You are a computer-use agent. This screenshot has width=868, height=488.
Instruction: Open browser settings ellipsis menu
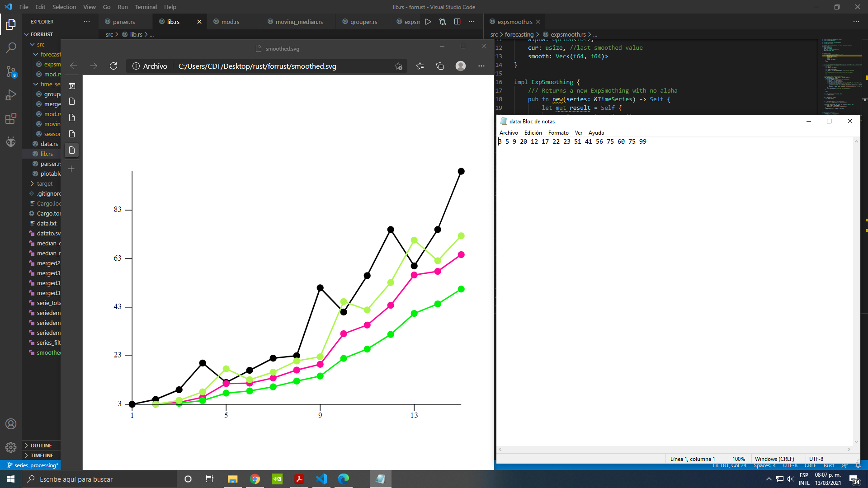(x=481, y=66)
